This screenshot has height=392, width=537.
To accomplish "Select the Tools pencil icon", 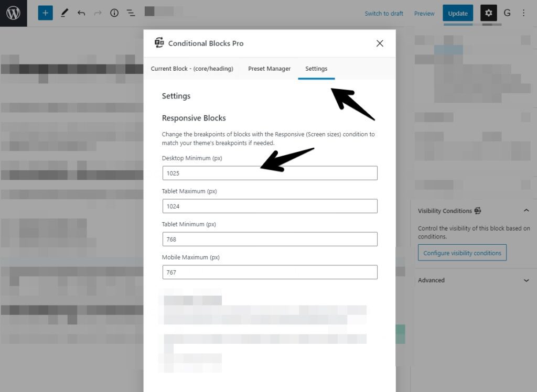I will pyautogui.click(x=65, y=13).
